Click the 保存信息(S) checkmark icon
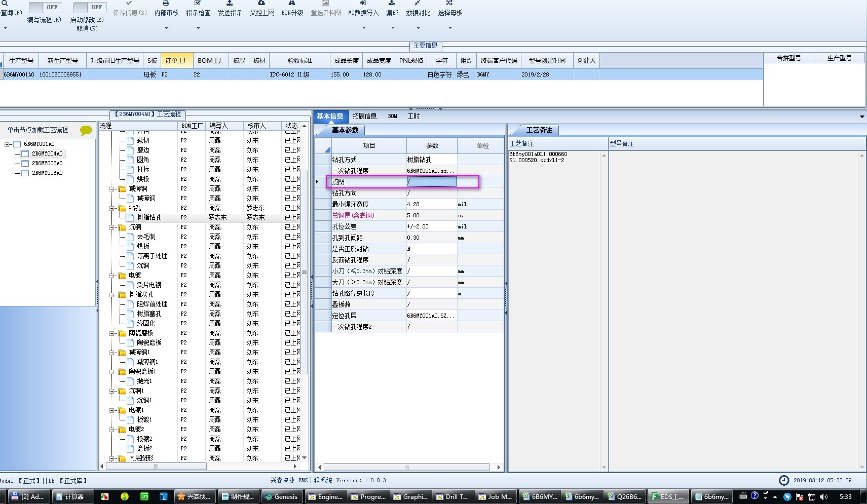 click(x=129, y=3)
